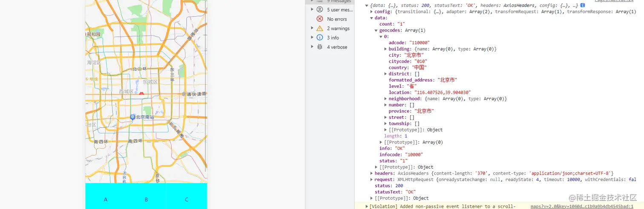Click the 西城区 label on the map
The height and width of the screenshot is (209, 644).
tap(126, 92)
